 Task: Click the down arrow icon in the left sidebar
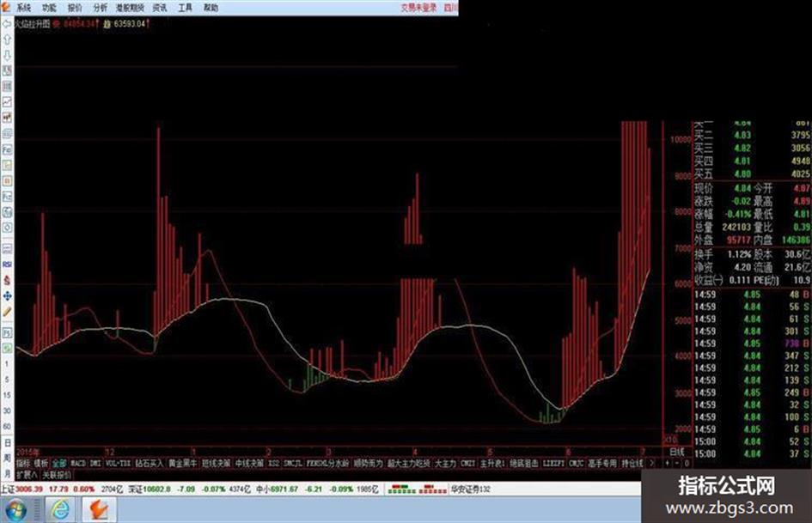click(x=7, y=55)
